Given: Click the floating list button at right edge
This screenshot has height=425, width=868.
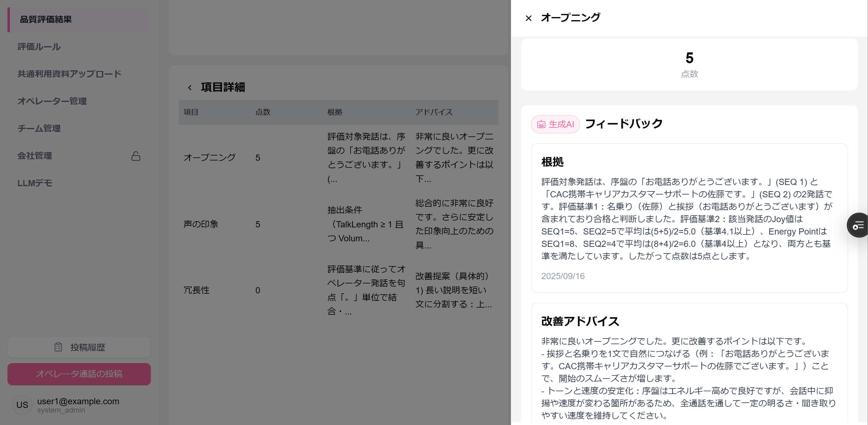Looking at the screenshot, I should click(858, 225).
